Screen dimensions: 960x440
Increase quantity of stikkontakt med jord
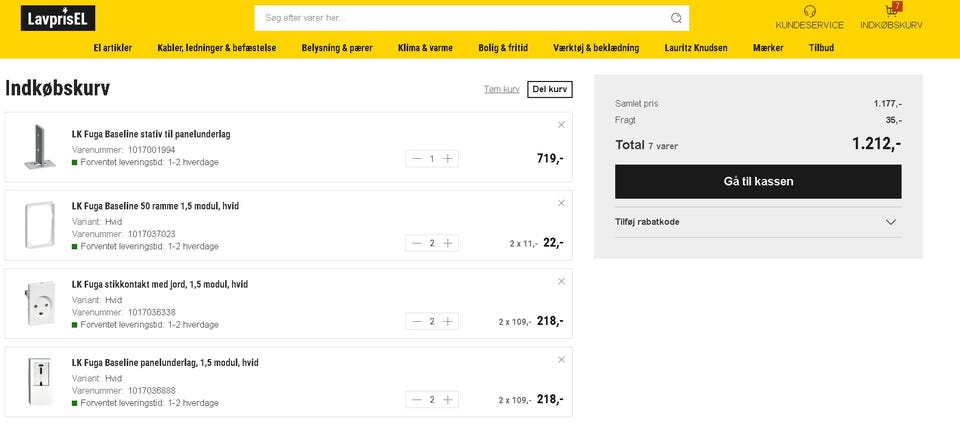click(448, 321)
